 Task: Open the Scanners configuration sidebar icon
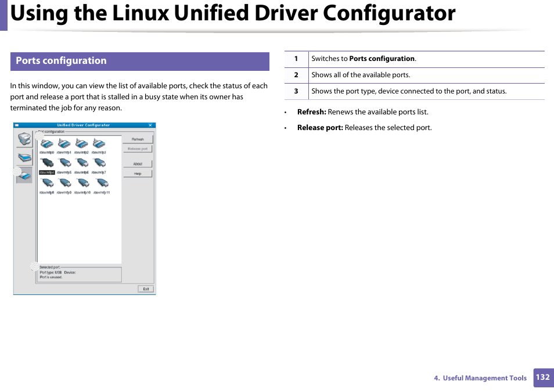(x=25, y=157)
